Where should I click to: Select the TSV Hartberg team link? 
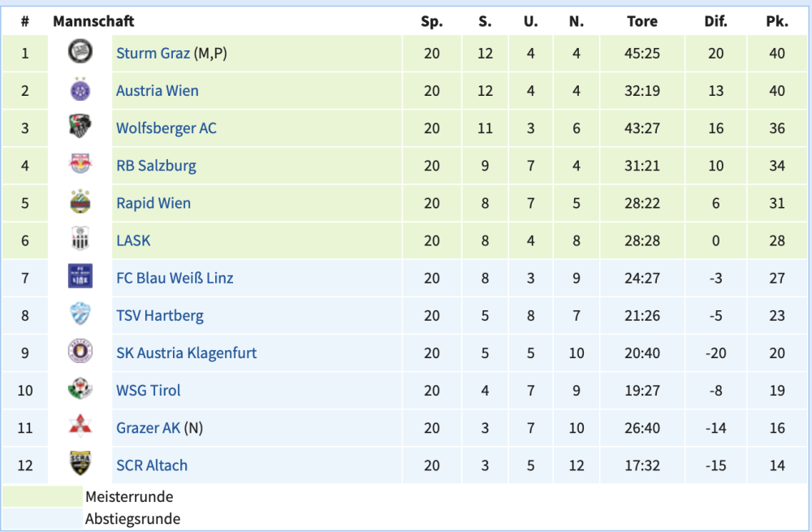pos(159,316)
